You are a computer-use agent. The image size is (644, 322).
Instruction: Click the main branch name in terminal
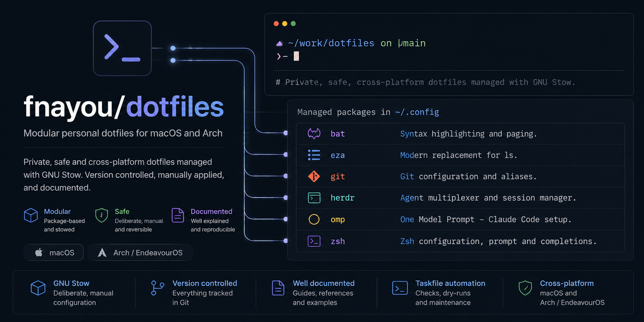tap(414, 43)
